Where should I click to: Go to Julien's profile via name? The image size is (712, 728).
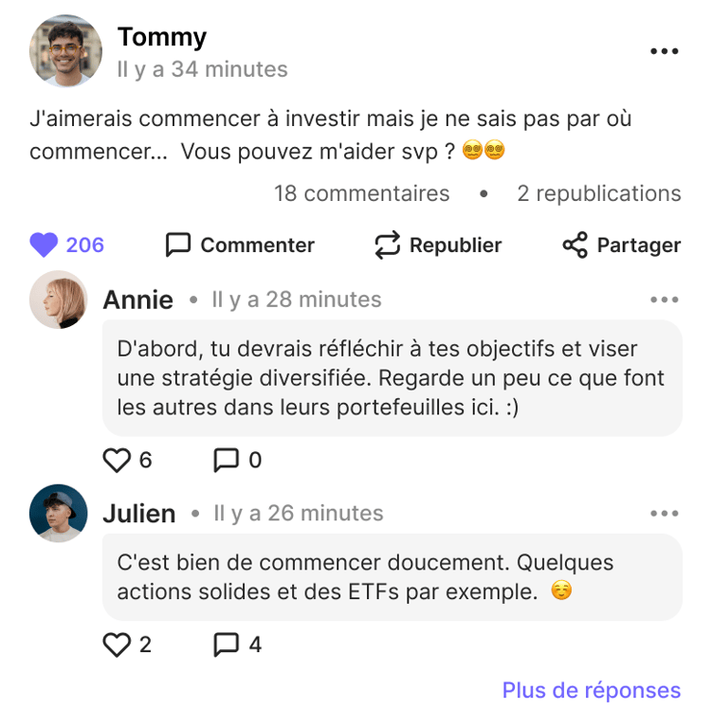tap(138, 514)
